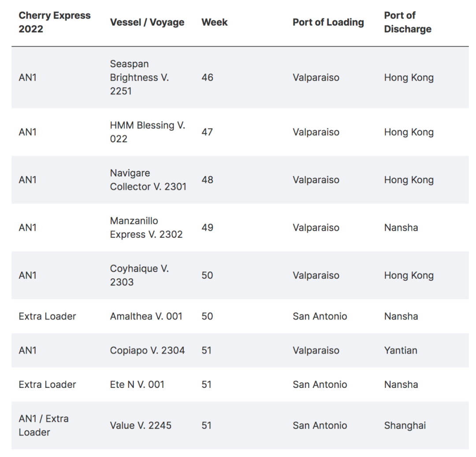Click the "Vessel / Voyage" column header
The width and height of the screenshot is (476, 457).
click(147, 22)
